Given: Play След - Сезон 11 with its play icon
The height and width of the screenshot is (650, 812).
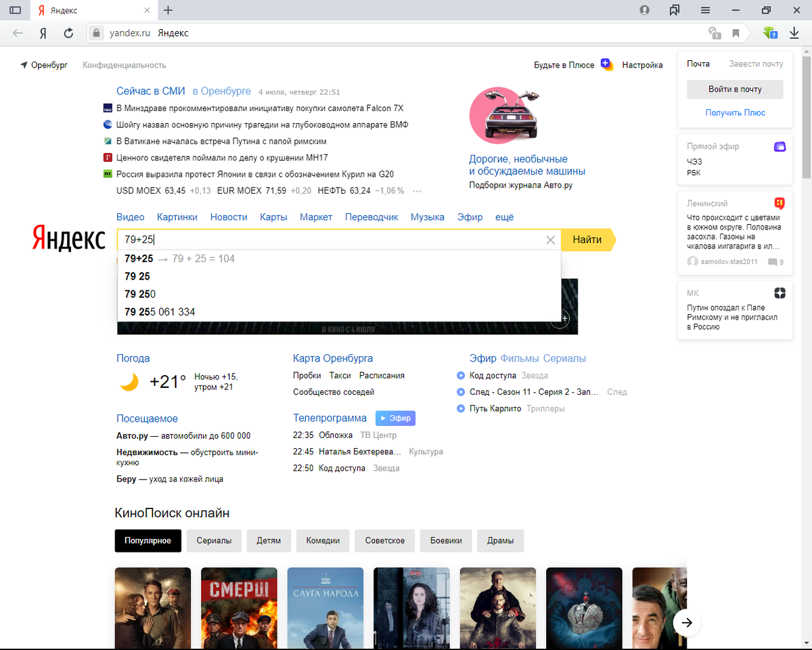Looking at the screenshot, I should click(x=461, y=392).
